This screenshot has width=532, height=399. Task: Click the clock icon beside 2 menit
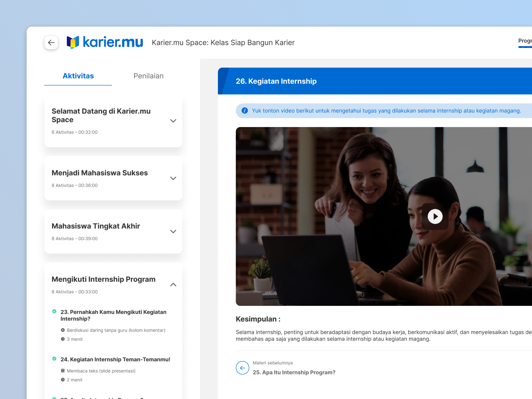(63, 380)
